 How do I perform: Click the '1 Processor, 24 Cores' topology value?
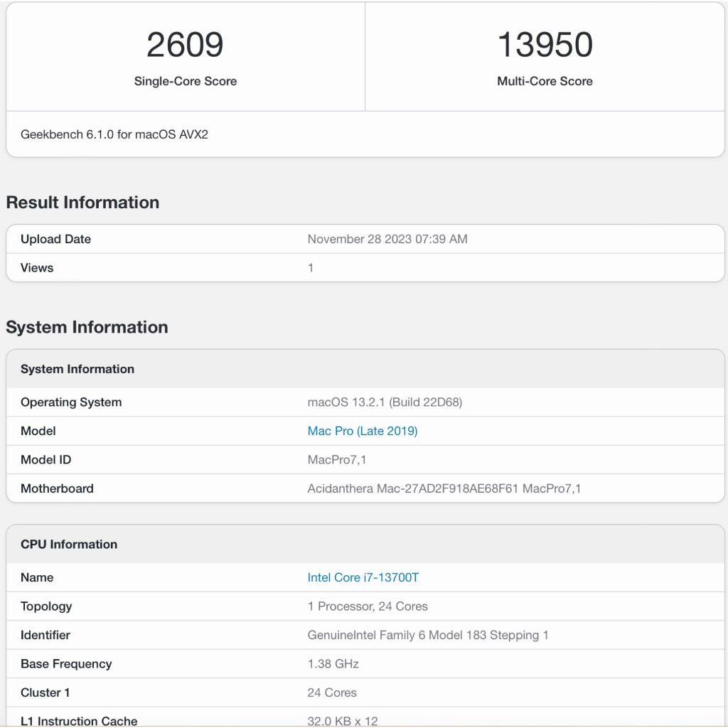[x=368, y=606]
